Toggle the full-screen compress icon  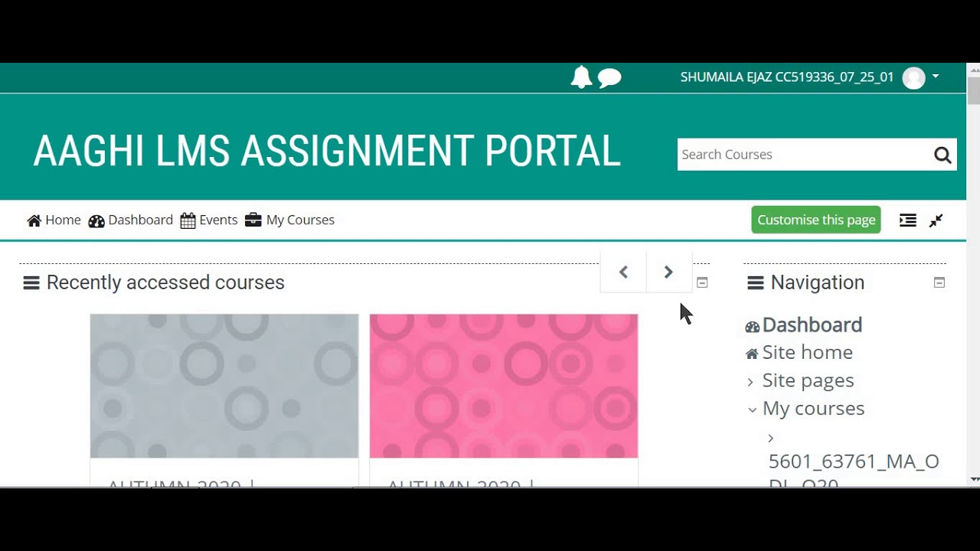pos(936,220)
